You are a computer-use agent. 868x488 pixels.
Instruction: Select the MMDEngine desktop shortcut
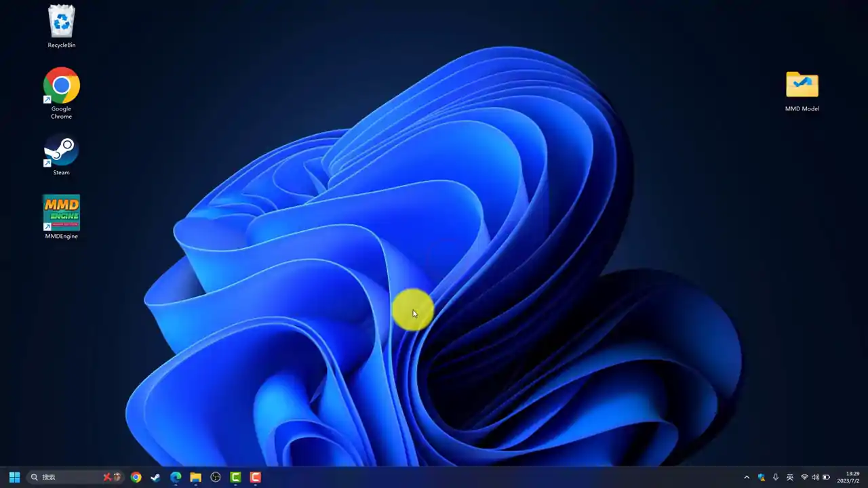pyautogui.click(x=61, y=218)
